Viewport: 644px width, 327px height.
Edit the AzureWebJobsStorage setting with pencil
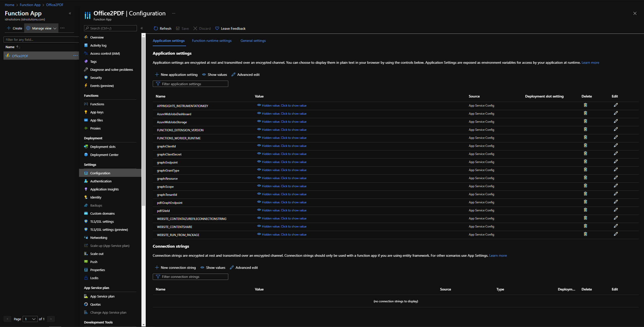coord(616,121)
